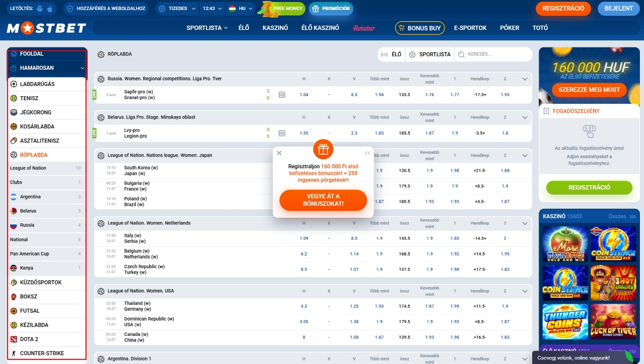Screen dimensions: 644x364
Task: Open the Póker menu item
Action: (510, 28)
